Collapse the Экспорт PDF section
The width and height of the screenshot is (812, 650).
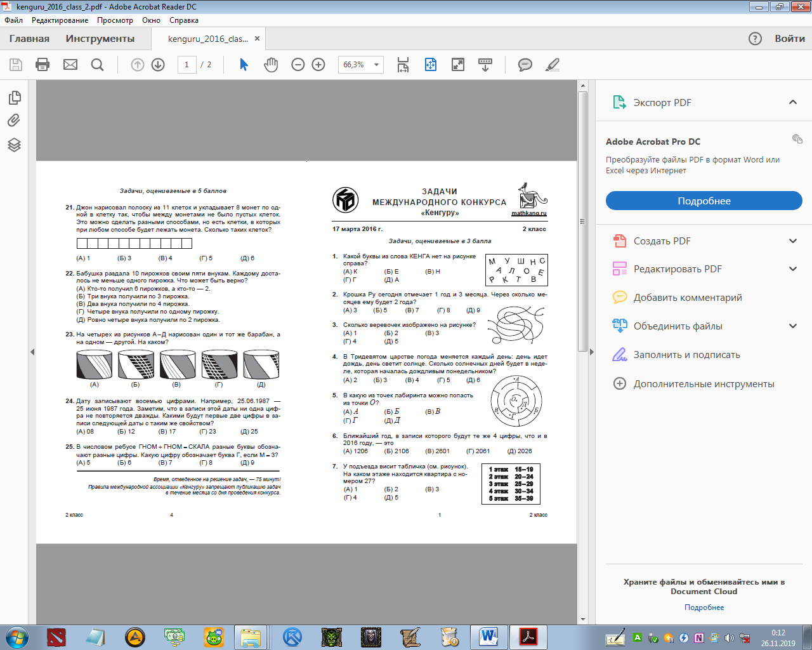pyautogui.click(x=793, y=102)
